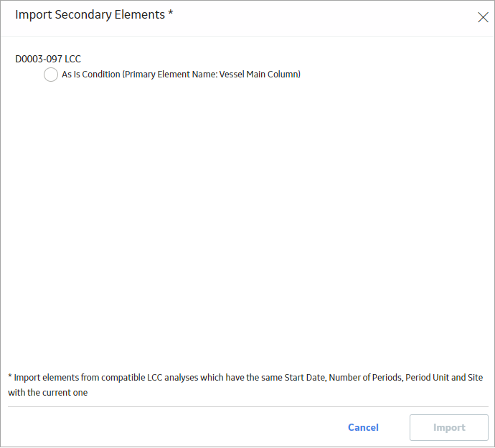Screen dimensions: 495x448
Task: Click the As Is Condition label text
Action: (x=181, y=75)
